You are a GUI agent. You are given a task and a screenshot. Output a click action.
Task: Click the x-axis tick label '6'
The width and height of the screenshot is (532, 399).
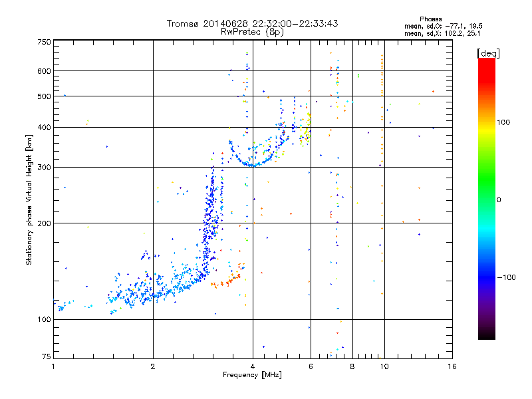[x=311, y=366]
